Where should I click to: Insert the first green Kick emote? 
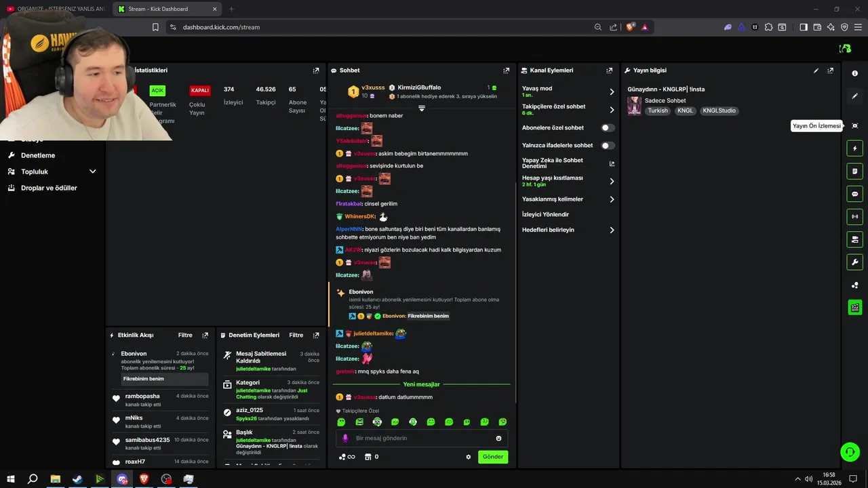pos(341,422)
